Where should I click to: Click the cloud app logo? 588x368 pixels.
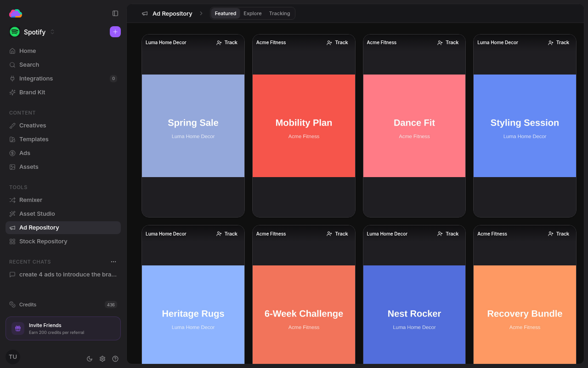(x=16, y=13)
